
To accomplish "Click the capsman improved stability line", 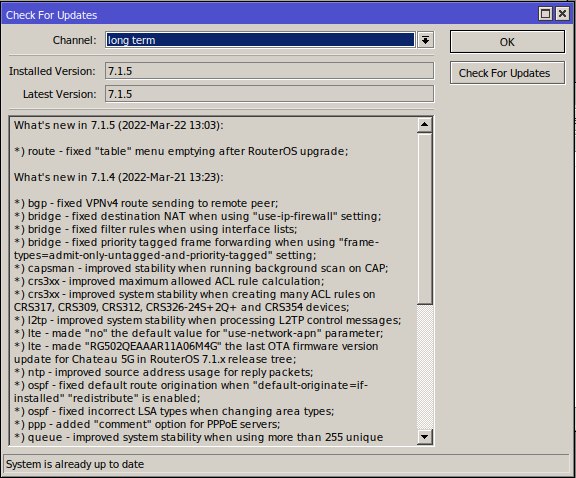I will pyautogui.click(x=201, y=268).
